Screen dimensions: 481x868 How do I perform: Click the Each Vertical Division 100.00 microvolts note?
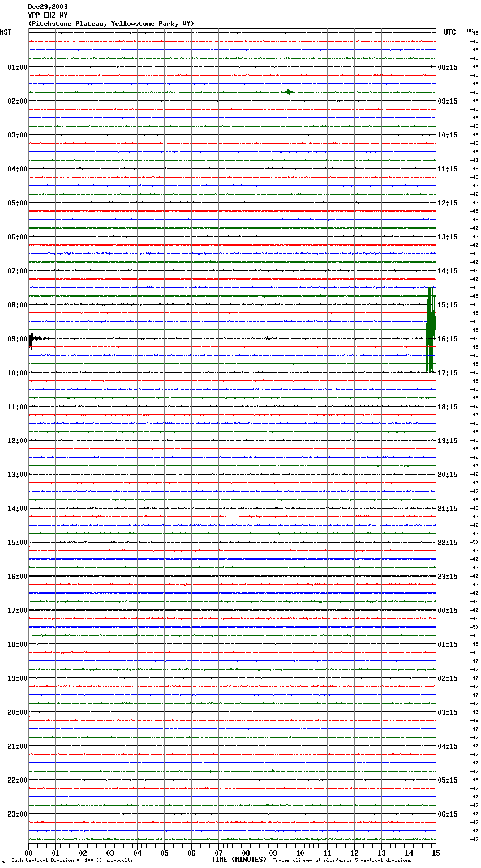tap(72, 861)
